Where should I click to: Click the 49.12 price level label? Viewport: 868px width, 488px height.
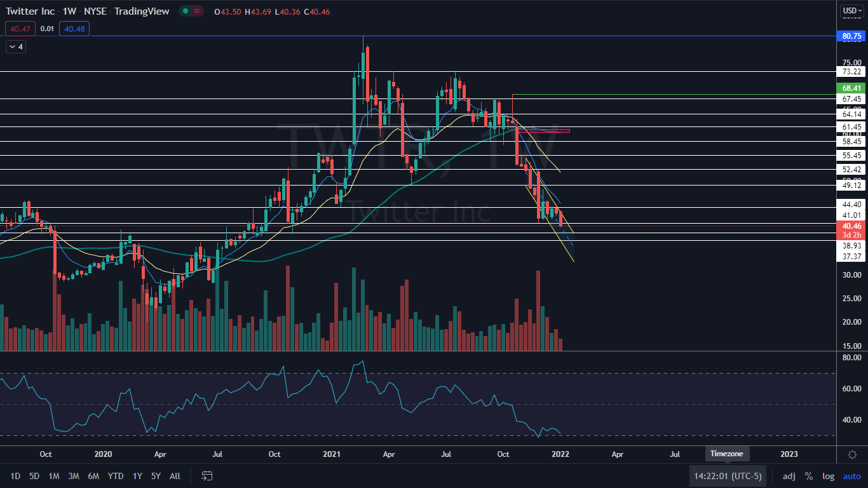tap(851, 186)
